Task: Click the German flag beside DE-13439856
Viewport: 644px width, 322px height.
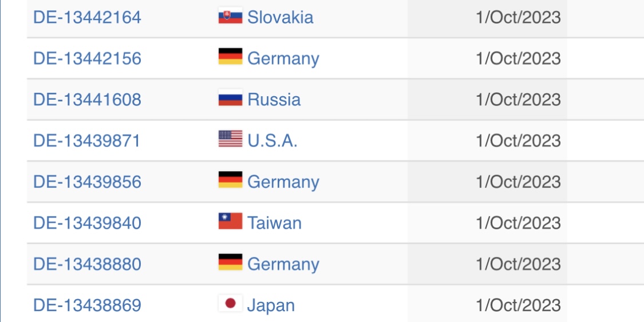Action: [x=231, y=180]
